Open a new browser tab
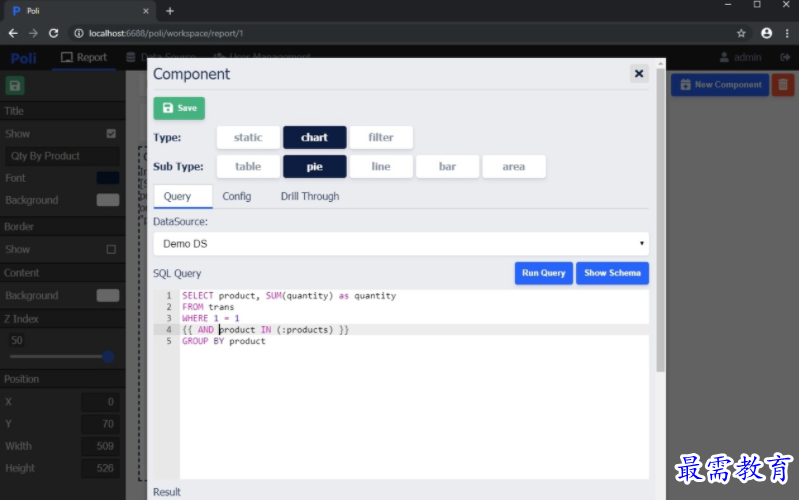The width and height of the screenshot is (799, 500). pyautogui.click(x=170, y=11)
